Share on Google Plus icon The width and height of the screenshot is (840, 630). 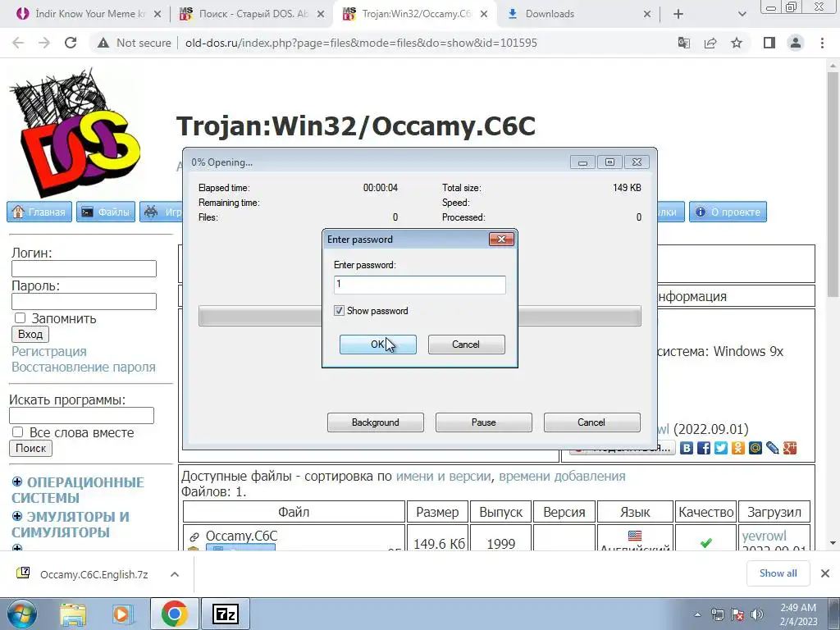(x=790, y=448)
